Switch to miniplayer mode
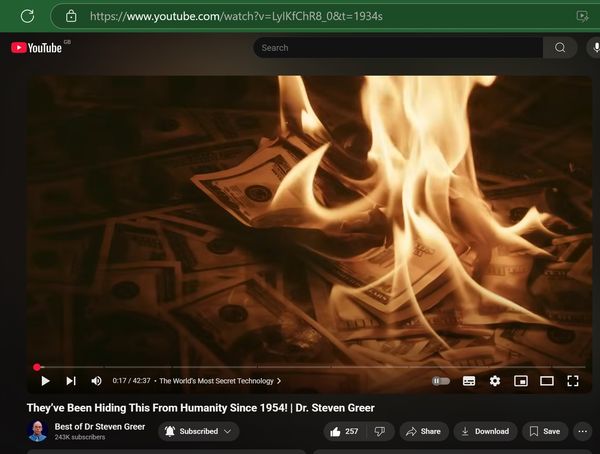The height and width of the screenshot is (454, 600). (521, 381)
